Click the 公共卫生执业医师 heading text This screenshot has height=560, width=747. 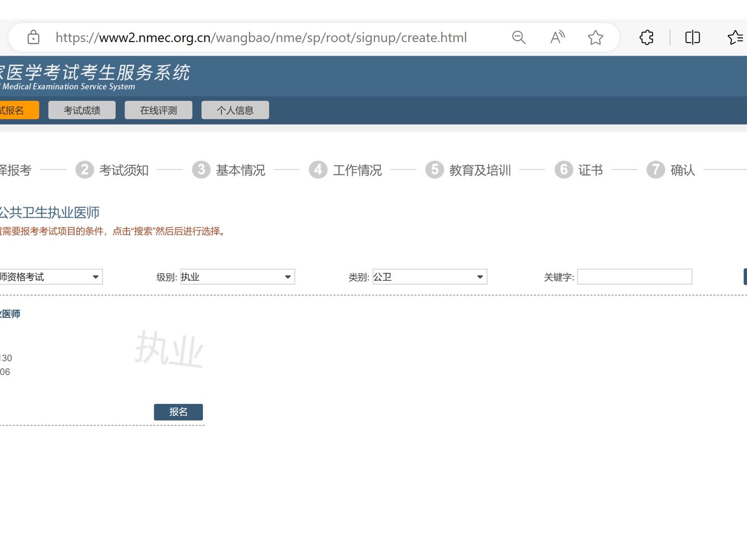tap(49, 213)
